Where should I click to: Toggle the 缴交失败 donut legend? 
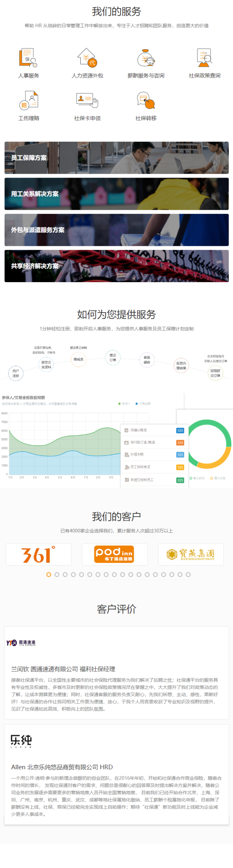pos(218,478)
